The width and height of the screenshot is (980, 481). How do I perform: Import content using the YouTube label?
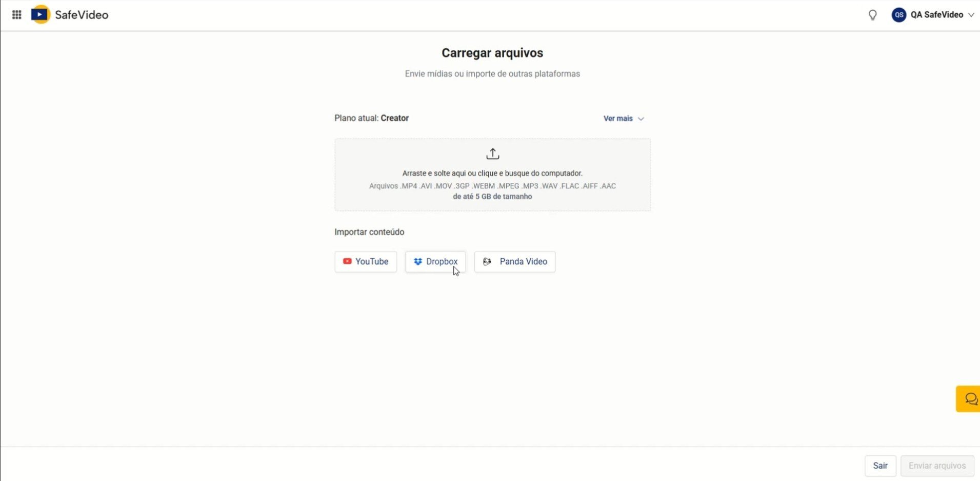tap(372, 261)
